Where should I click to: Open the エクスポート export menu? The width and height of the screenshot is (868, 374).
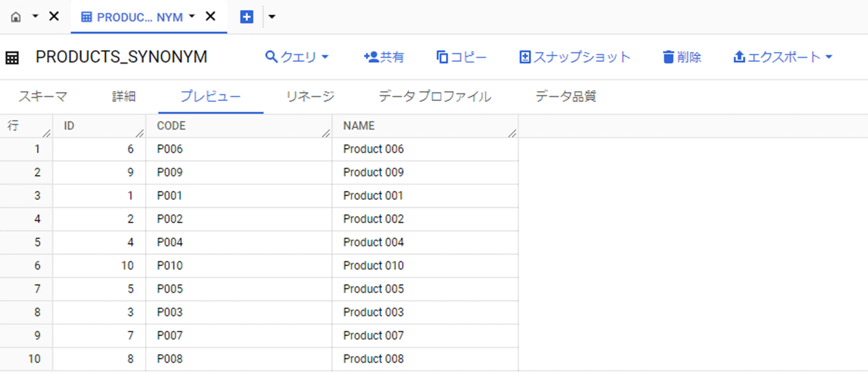click(x=782, y=57)
